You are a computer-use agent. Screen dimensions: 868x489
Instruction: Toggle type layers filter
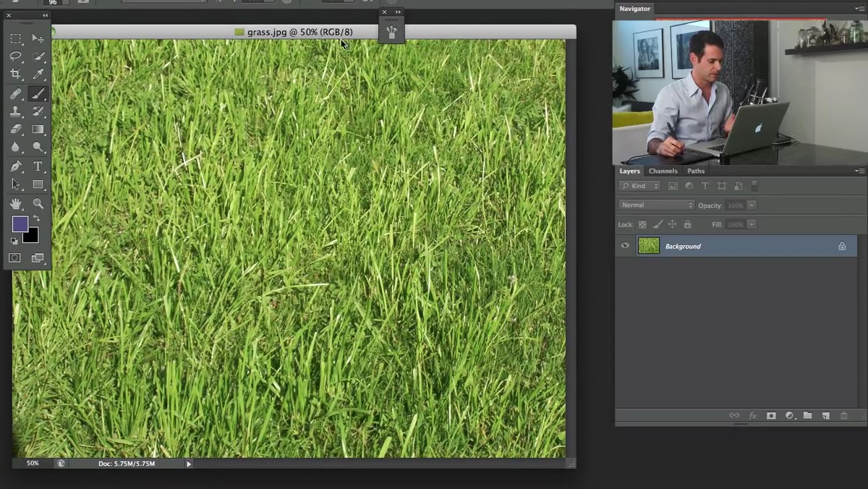point(705,186)
